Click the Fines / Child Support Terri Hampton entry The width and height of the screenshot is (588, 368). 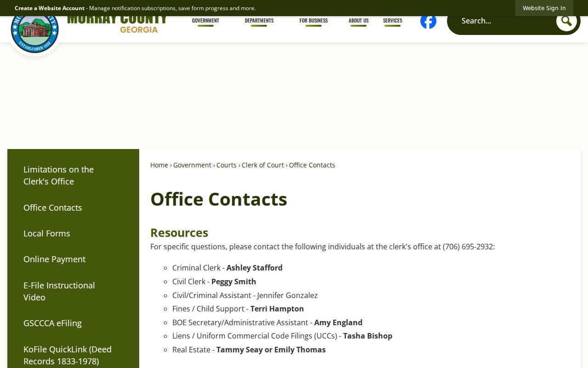238,309
